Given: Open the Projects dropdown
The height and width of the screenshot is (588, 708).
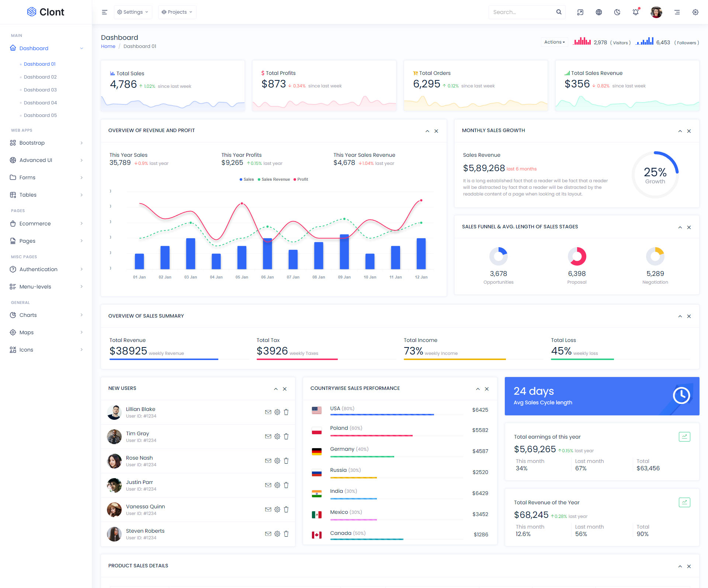Looking at the screenshot, I should click(177, 12).
